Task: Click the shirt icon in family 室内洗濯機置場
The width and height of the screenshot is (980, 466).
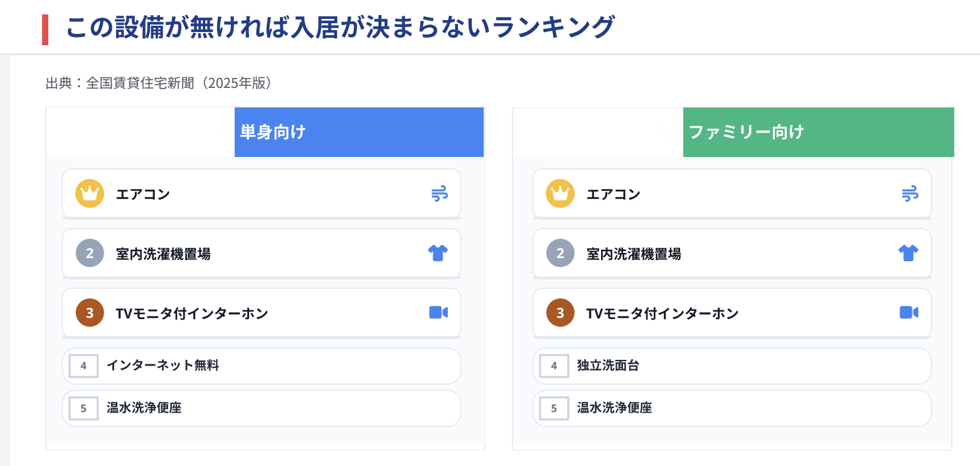Action: [908, 253]
